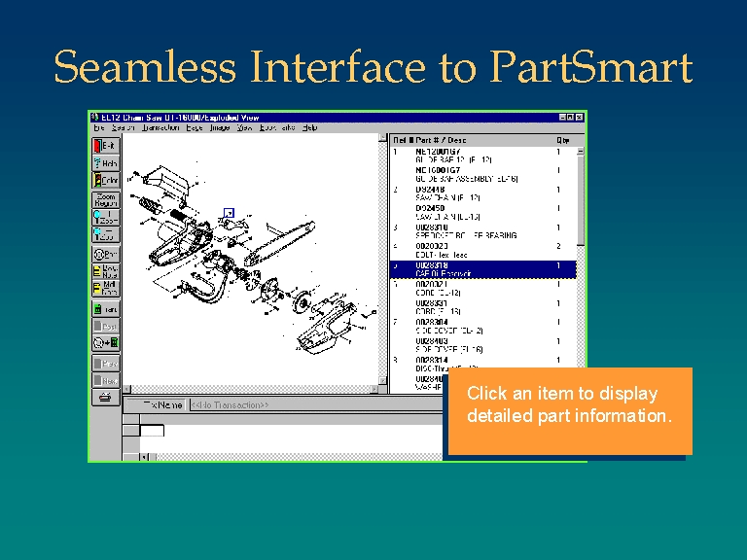The image size is (747, 560).
Task: Click the outlined empty transaction grid cell
Action: tap(153, 431)
